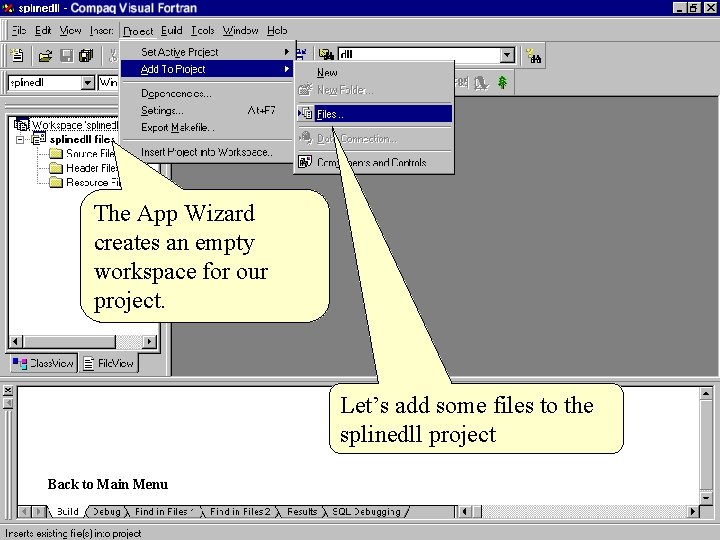Screen dimensions: 720x540
Task: Choose Components and Controls entry
Action: pos(374,162)
